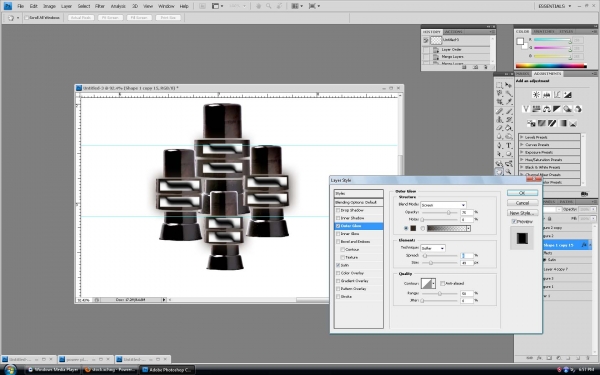Select the Rectangular Marquee tool

[499, 85]
